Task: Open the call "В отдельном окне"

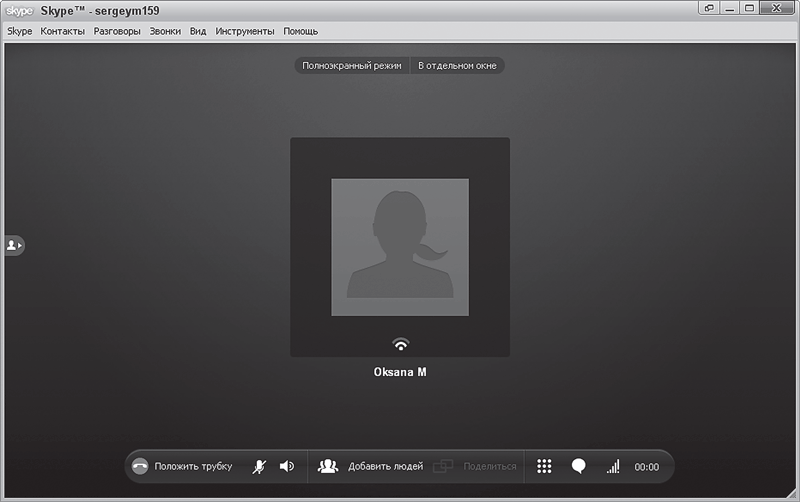Action: point(457,65)
